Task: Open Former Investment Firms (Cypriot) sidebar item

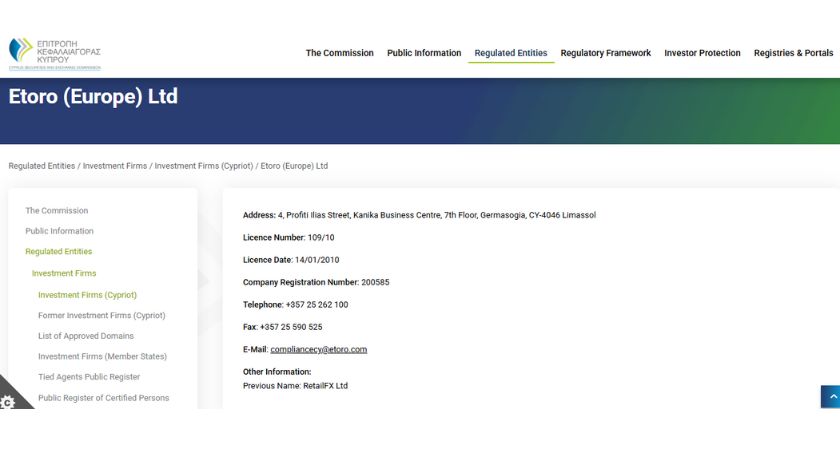Action: pos(102,316)
